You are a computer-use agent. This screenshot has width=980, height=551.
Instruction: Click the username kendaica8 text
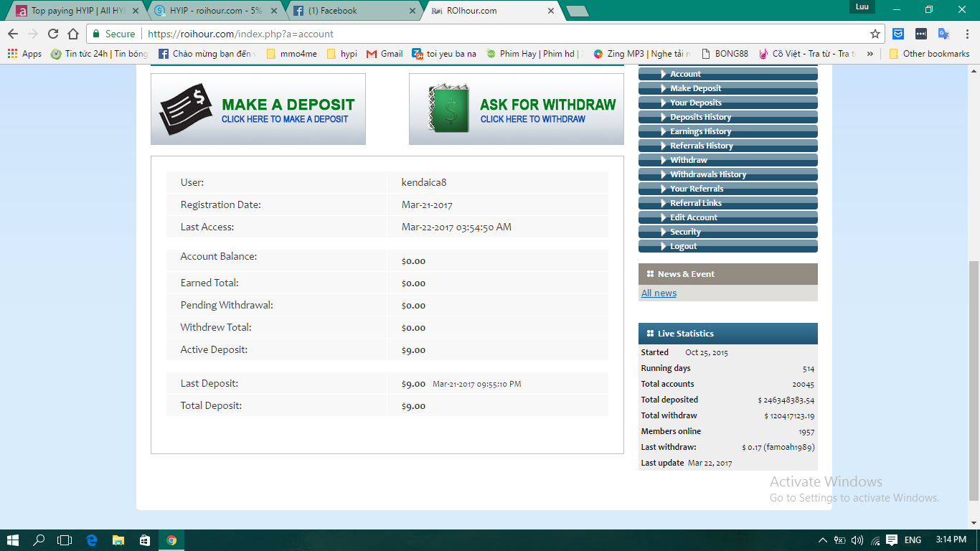click(424, 182)
